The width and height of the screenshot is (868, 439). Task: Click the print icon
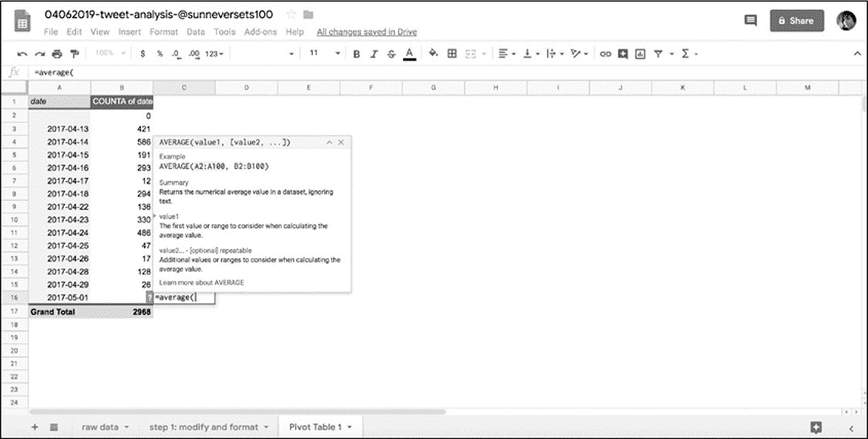(57, 54)
